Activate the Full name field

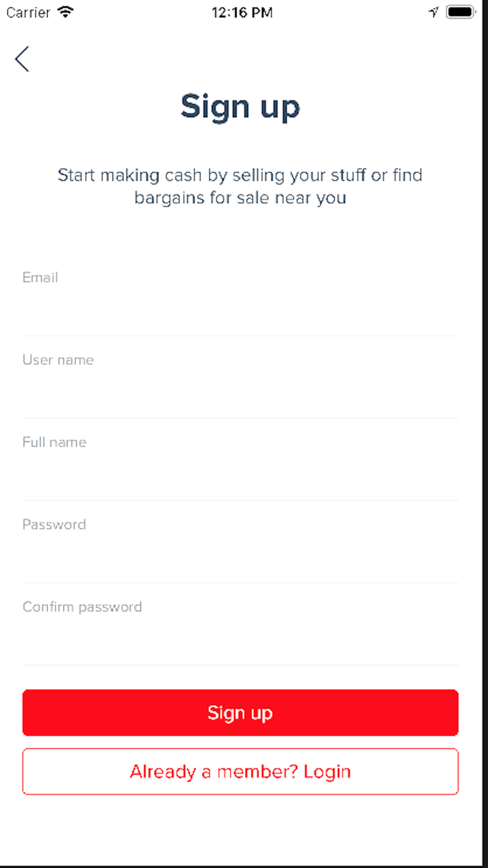240,460
